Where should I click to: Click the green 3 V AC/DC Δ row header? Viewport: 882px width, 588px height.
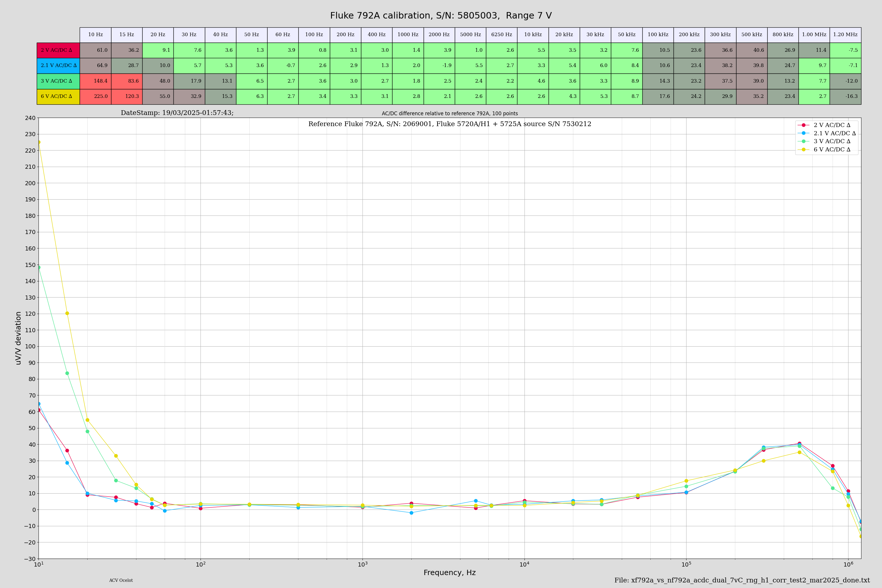pos(58,81)
